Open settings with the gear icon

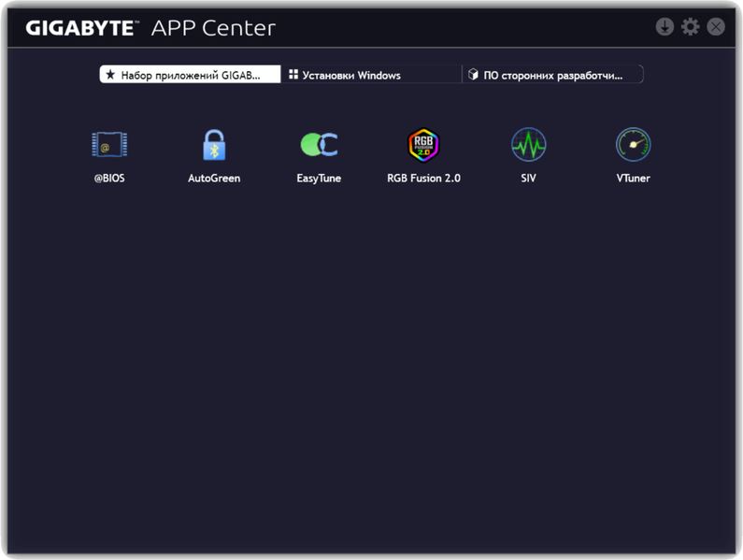pos(691,26)
